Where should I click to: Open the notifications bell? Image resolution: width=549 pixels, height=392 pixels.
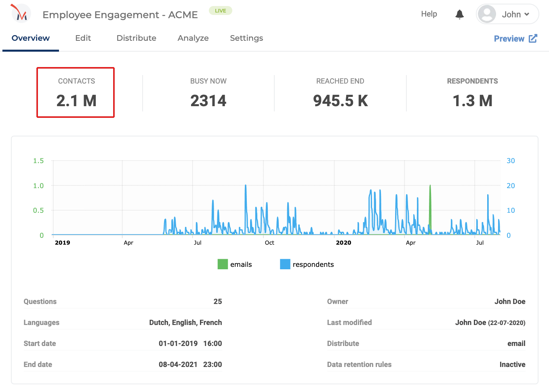(459, 15)
